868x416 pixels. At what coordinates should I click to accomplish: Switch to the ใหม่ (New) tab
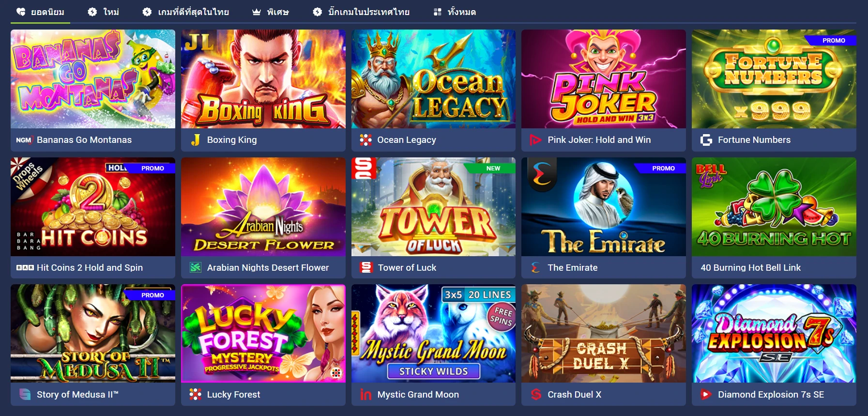pos(104,12)
